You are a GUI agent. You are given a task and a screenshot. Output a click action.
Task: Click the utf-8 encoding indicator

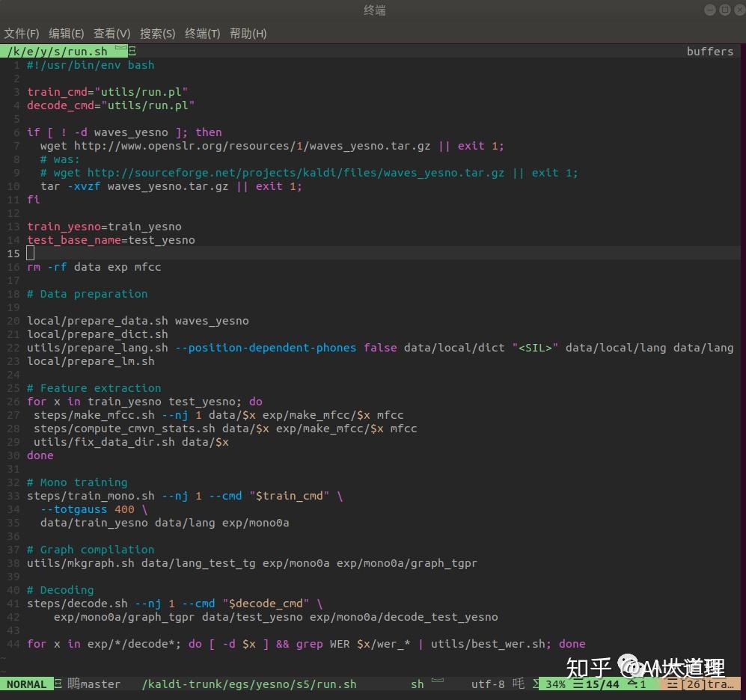coord(488,684)
